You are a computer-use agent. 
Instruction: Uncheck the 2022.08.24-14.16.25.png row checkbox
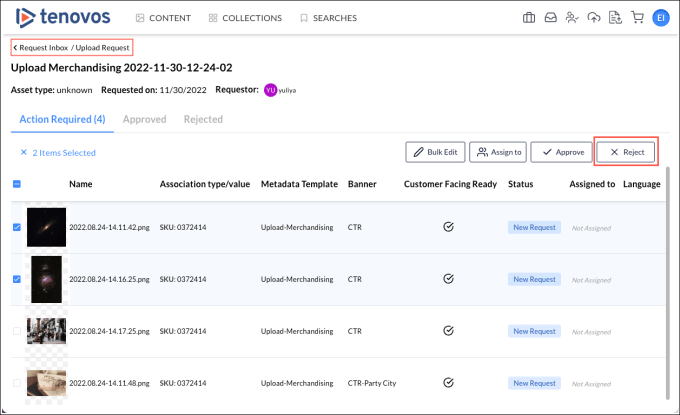[17, 279]
